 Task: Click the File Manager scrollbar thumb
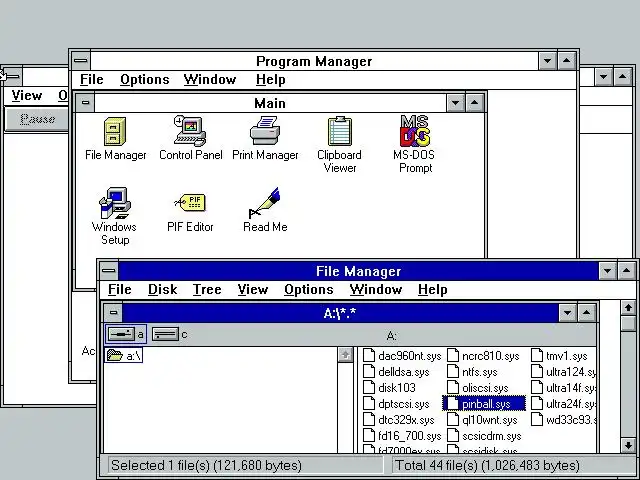pyautogui.click(x=628, y=323)
